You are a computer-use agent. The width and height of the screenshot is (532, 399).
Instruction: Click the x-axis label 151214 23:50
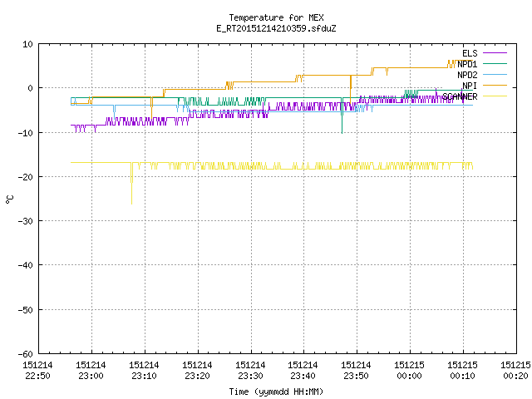tap(357, 371)
